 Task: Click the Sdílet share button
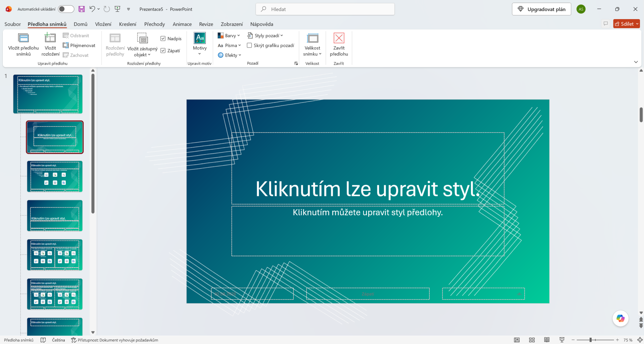(626, 24)
